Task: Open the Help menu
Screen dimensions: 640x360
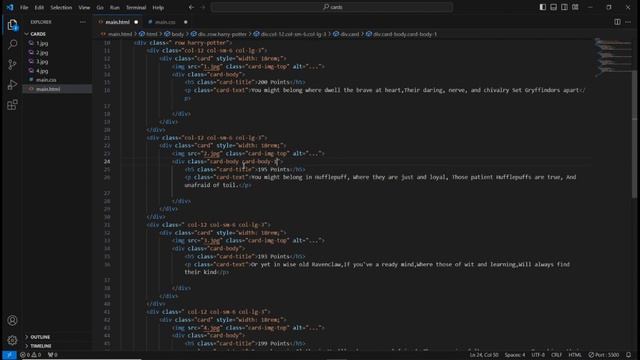Action: pos(158,7)
